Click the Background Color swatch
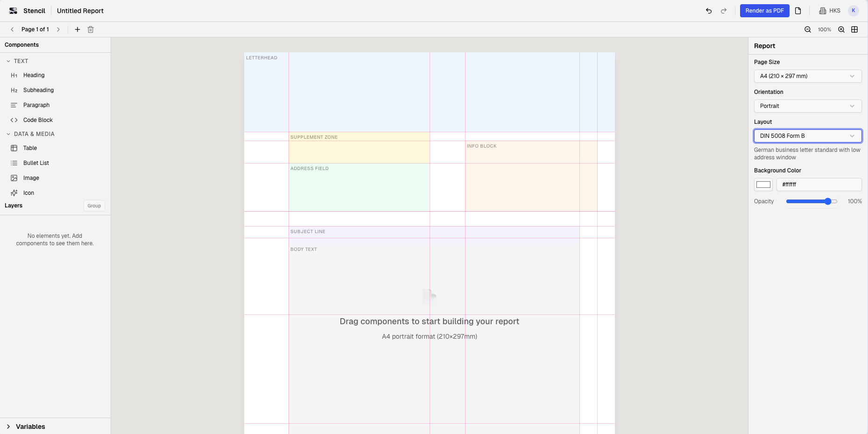 [763, 185]
